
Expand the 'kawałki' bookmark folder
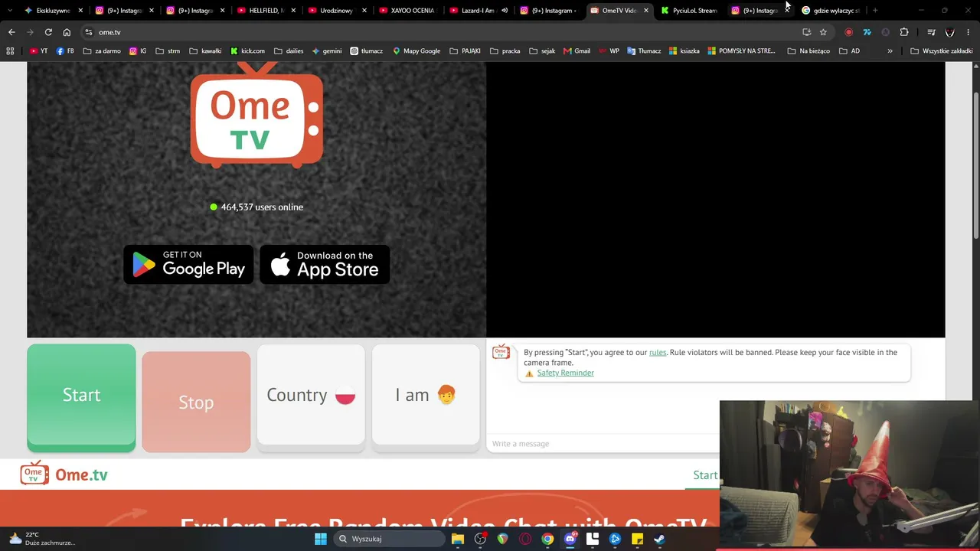[x=205, y=51]
